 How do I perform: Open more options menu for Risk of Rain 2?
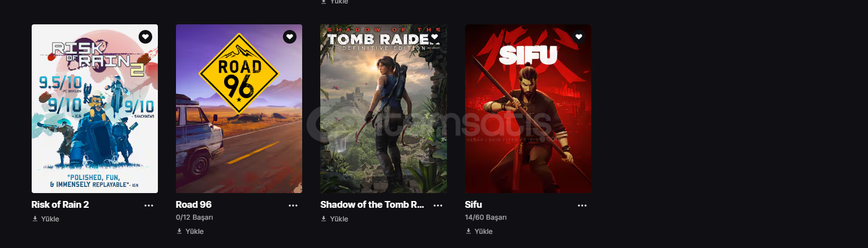149,206
